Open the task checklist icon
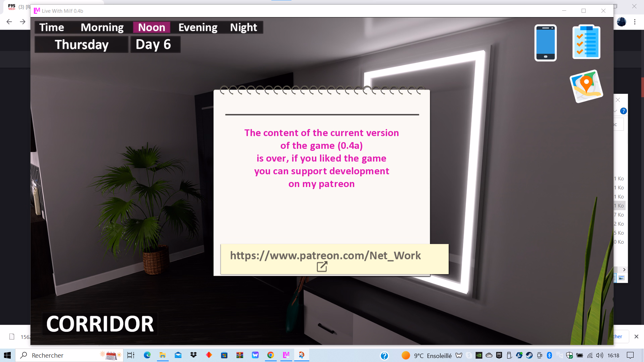Viewport: 644px width, 362px height. pyautogui.click(x=586, y=42)
